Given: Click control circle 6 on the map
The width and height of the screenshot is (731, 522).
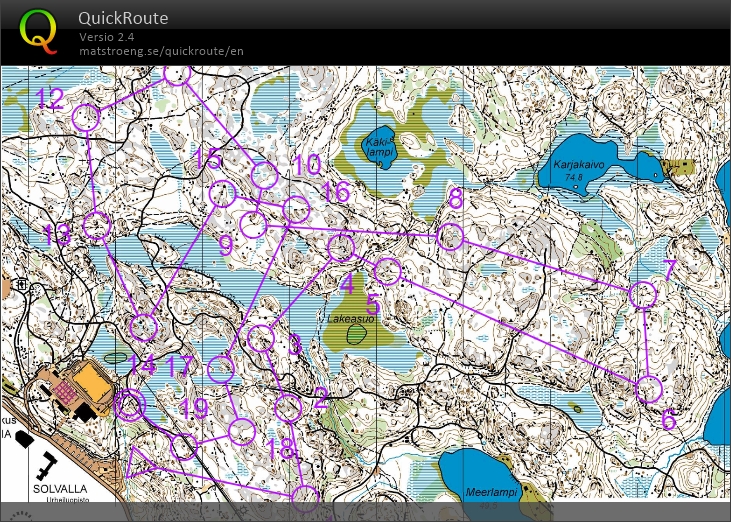Looking at the screenshot, I should 649,389.
